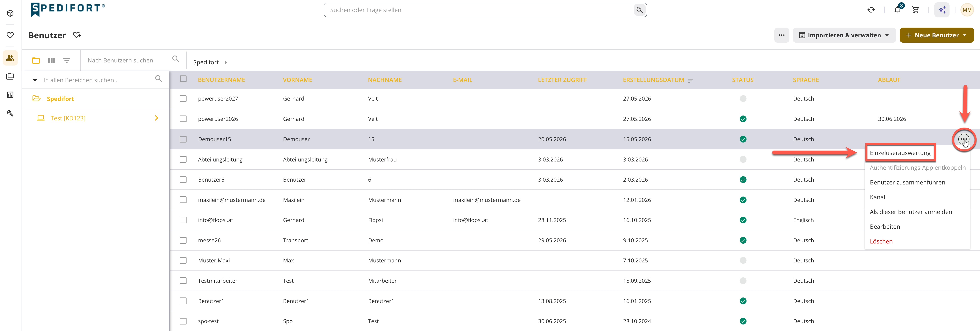Open the reports chart icon in sidebar
This screenshot has width=980, height=331.
10,95
